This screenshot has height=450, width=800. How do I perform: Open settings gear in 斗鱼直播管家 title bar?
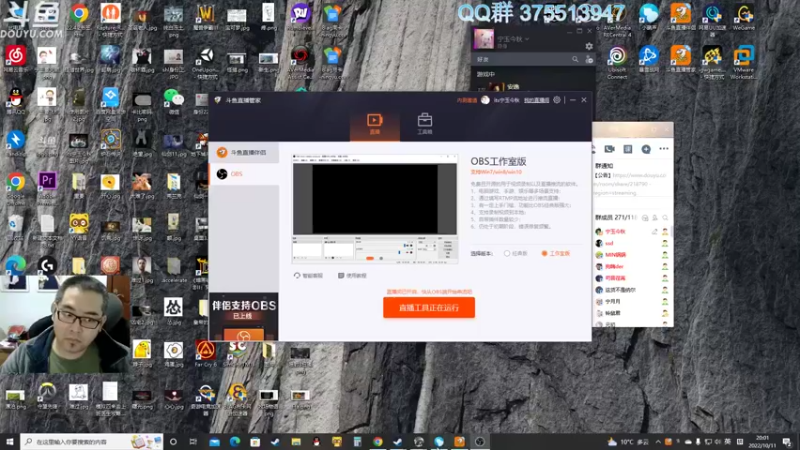pyautogui.click(x=557, y=100)
